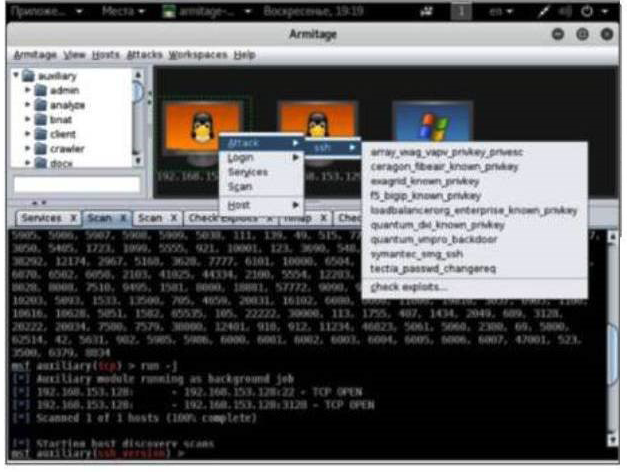Select ceragon_fibeair_known_privkey exploit

(474, 166)
